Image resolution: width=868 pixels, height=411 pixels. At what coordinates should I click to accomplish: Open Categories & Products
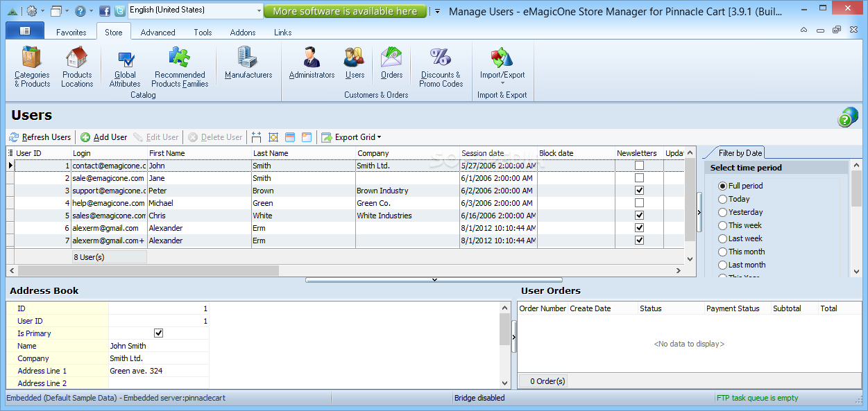click(32, 67)
